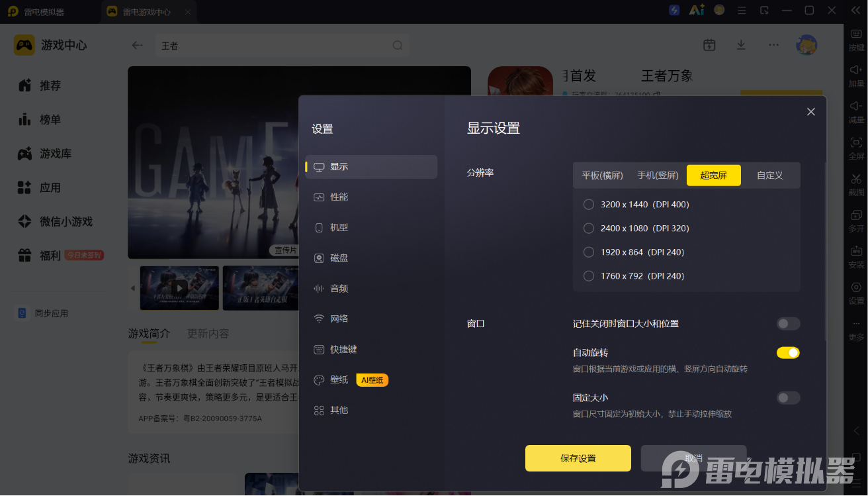Increase volume with the 加量 icon
This screenshot has width=868, height=496.
[856, 76]
